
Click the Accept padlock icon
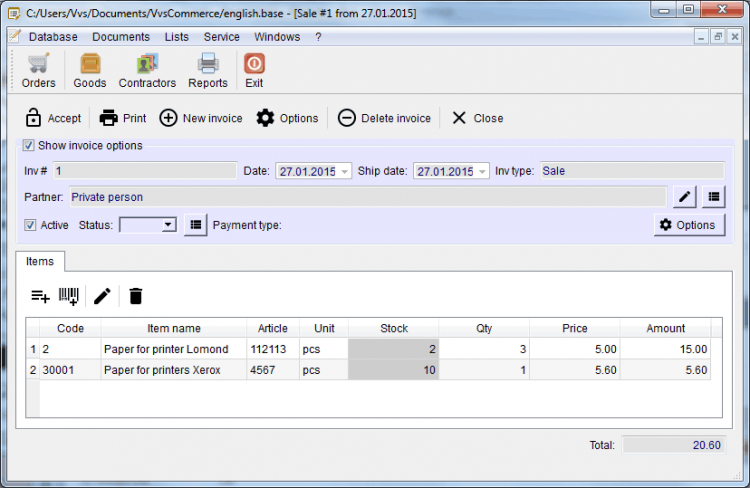pyautogui.click(x=33, y=118)
